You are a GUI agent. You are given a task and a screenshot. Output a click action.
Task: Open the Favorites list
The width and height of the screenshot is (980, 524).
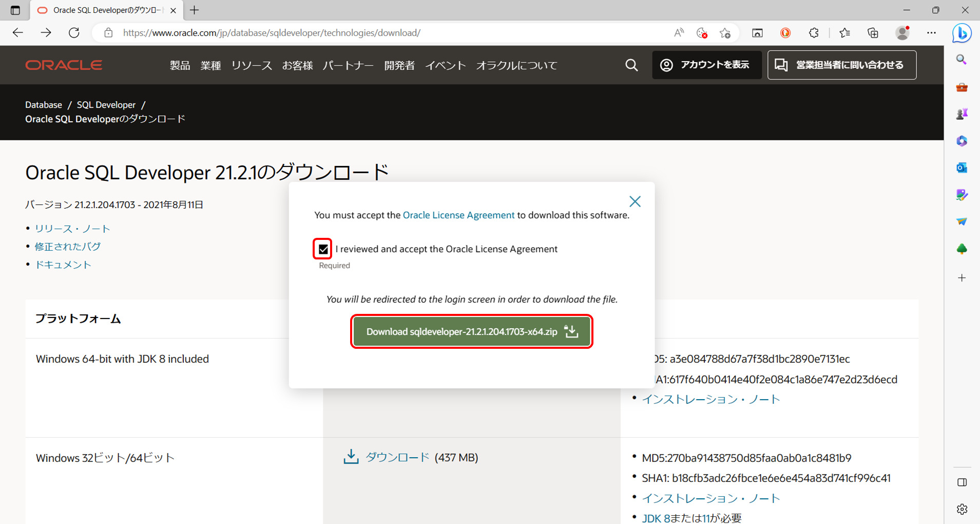click(845, 32)
